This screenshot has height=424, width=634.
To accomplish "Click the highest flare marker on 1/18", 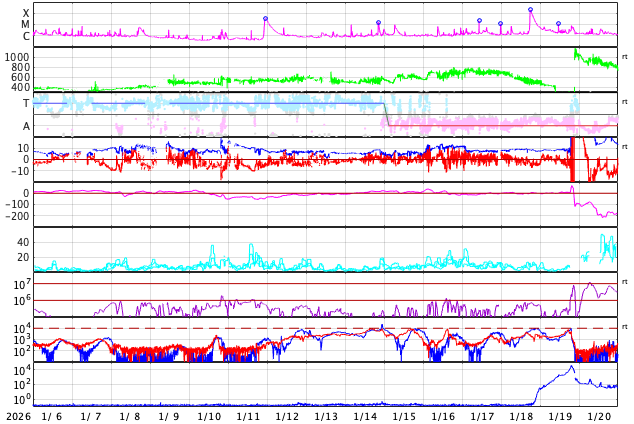I will pos(530,10).
